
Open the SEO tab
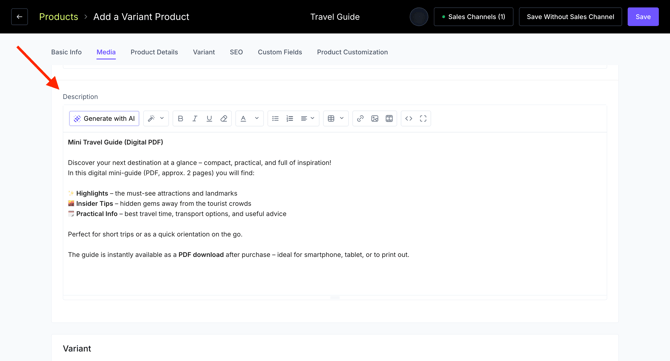point(236,52)
